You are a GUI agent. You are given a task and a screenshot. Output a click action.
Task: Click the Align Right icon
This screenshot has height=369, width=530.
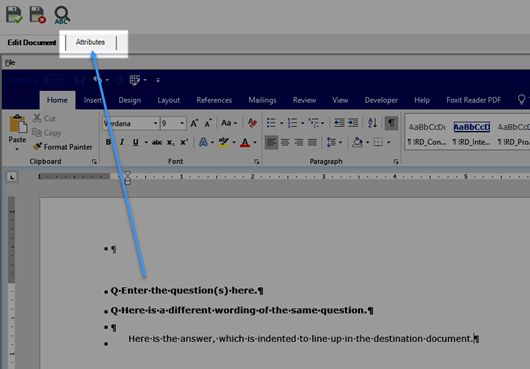299,142
